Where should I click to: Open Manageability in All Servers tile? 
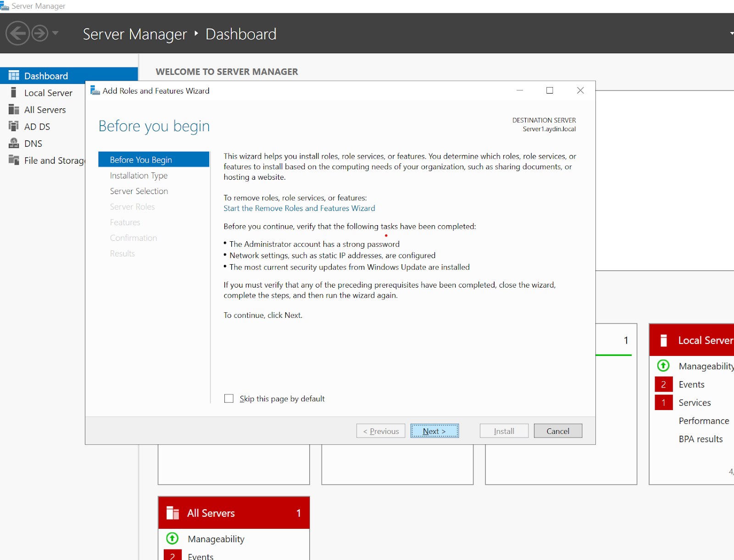click(216, 539)
